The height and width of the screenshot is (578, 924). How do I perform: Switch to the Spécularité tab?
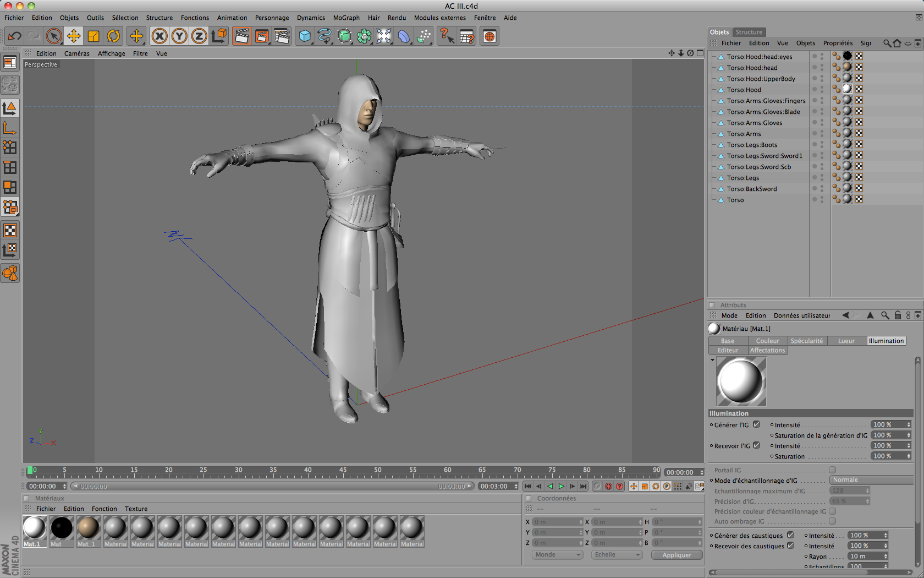pos(806,341)
